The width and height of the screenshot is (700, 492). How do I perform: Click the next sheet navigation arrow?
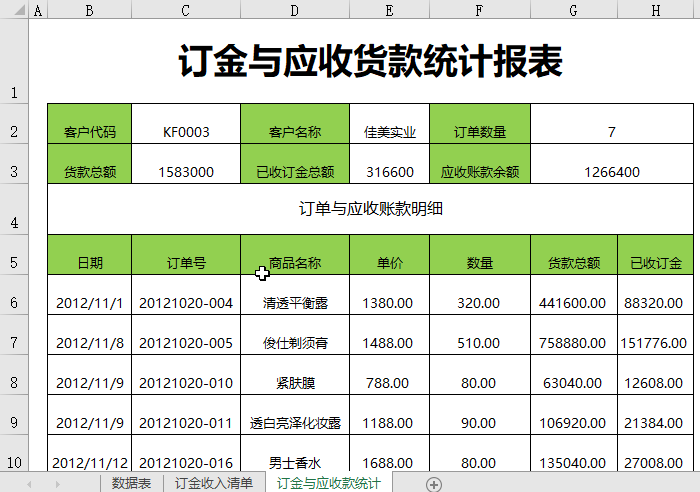(x=57, y=484)
